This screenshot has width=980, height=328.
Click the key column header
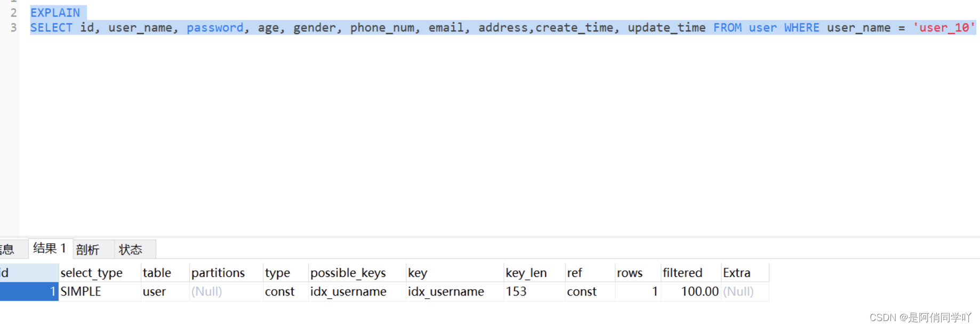coord(455,273)
